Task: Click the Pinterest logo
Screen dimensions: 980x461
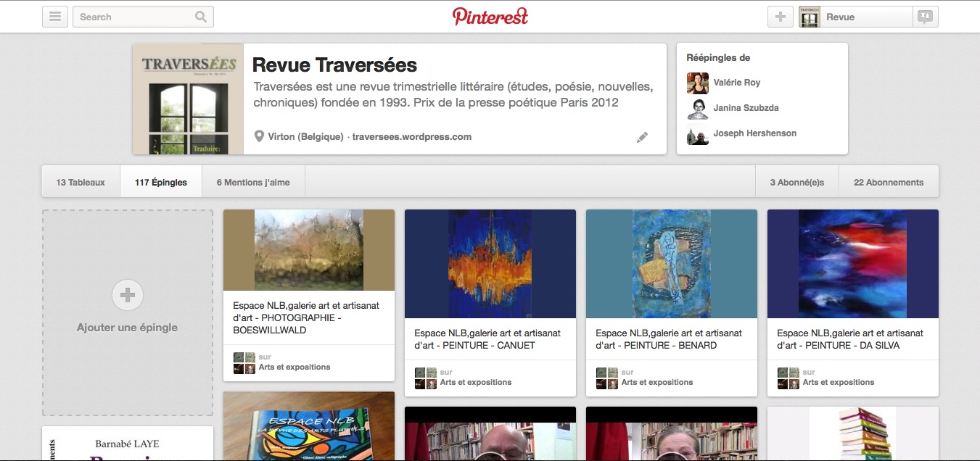Action: [490, 17]
